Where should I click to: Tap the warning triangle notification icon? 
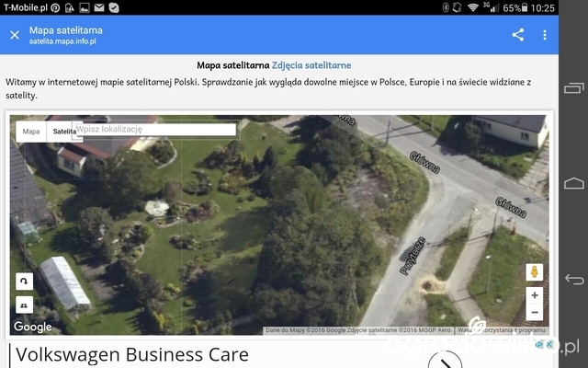[x=70, y=8]
